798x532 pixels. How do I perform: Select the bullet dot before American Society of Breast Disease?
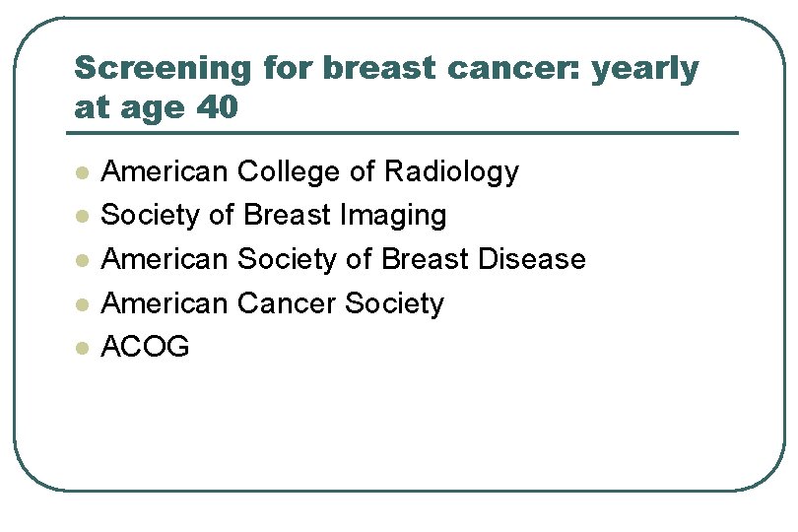[83, 260]
